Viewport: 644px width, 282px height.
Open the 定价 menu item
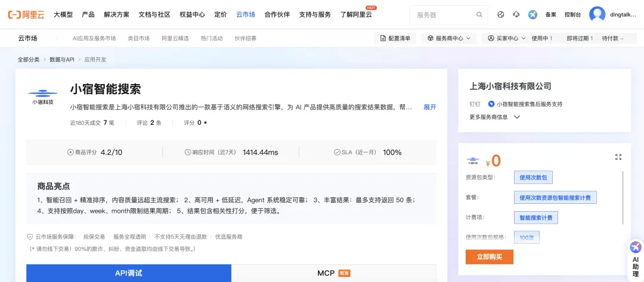point(221,15)
